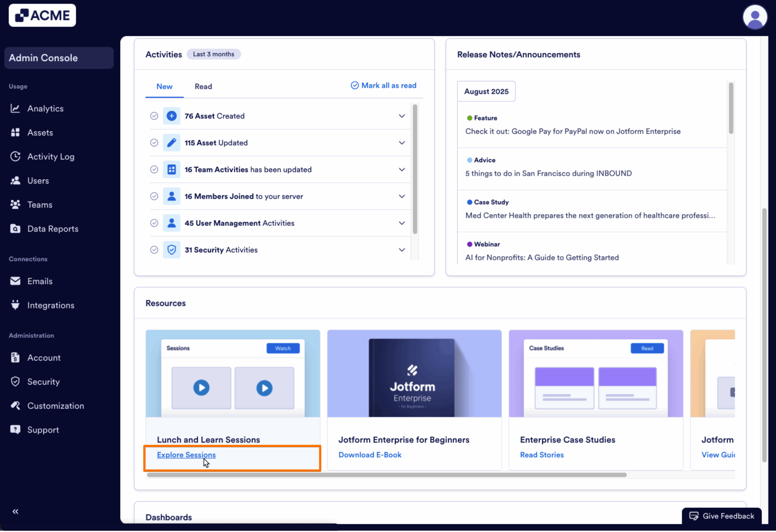Mark '31 Security Activities' as read
Viewport: 776px width, 532px height.
pos(154,250)
